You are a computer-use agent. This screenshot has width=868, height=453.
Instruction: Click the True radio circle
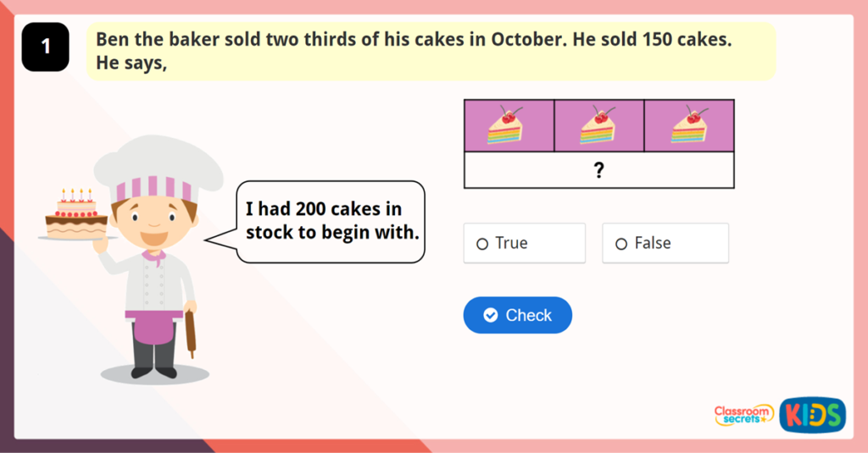pos(482,244)
